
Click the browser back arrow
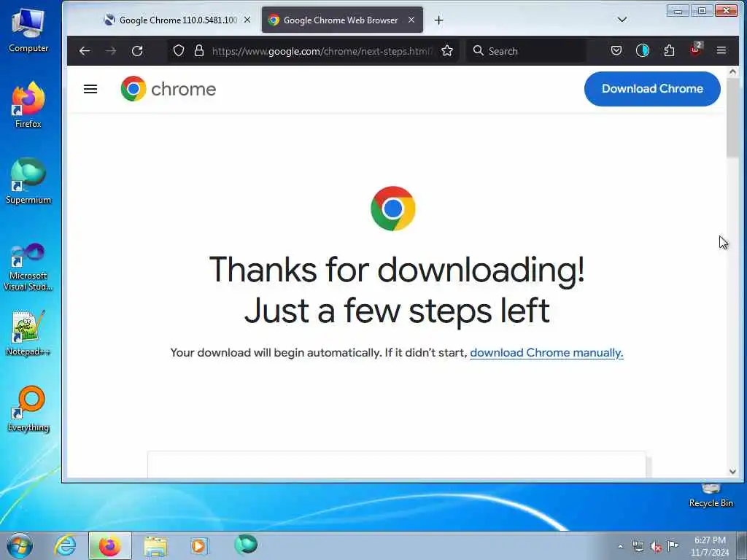(x=85, y=51)
